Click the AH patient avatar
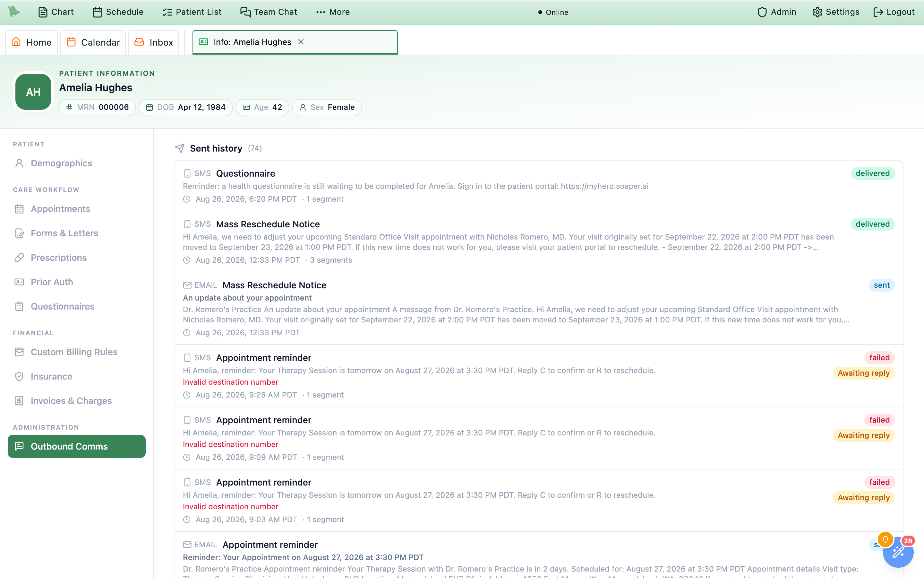The width and height of the screenshot is (924, 578). 33,92
